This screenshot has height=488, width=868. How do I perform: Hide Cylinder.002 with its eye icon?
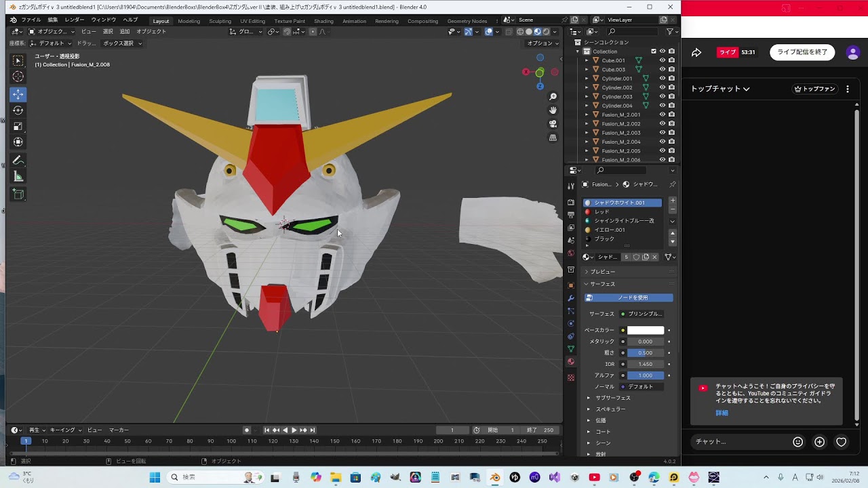tap(663, 87)
